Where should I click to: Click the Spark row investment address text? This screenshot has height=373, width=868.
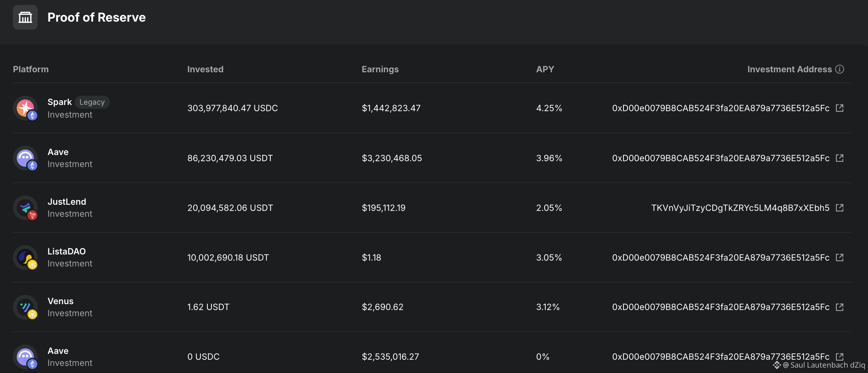point(721,108)
